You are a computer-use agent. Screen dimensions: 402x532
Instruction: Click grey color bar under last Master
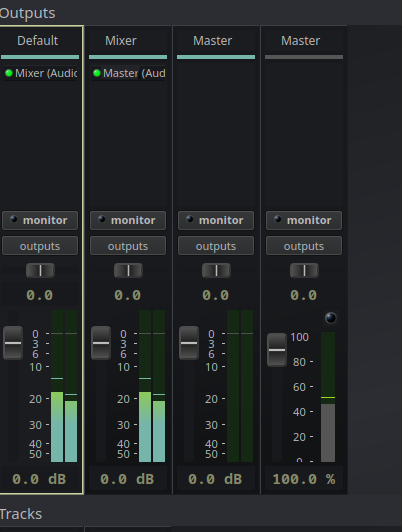tap(304, 57)
